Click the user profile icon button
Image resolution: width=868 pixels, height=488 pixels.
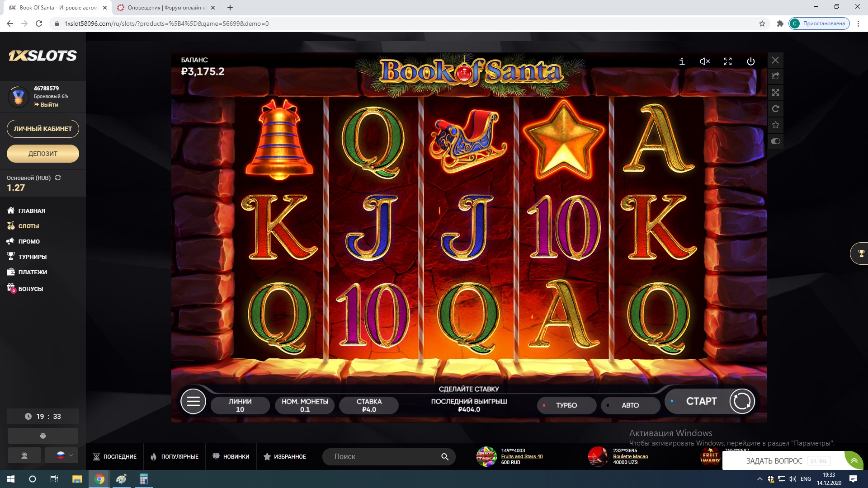24,455
